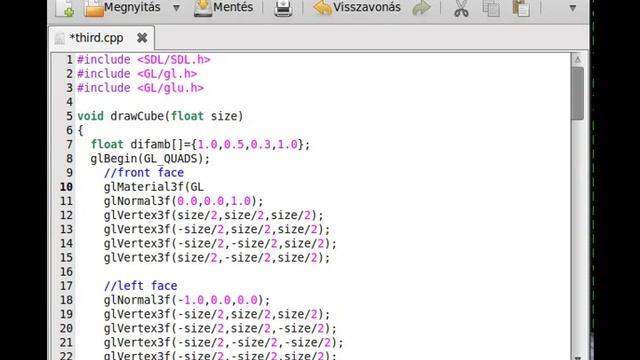
Task: Click 'glNormal3f(-1.0,0.0,0.0);' line
Action: 187,300
